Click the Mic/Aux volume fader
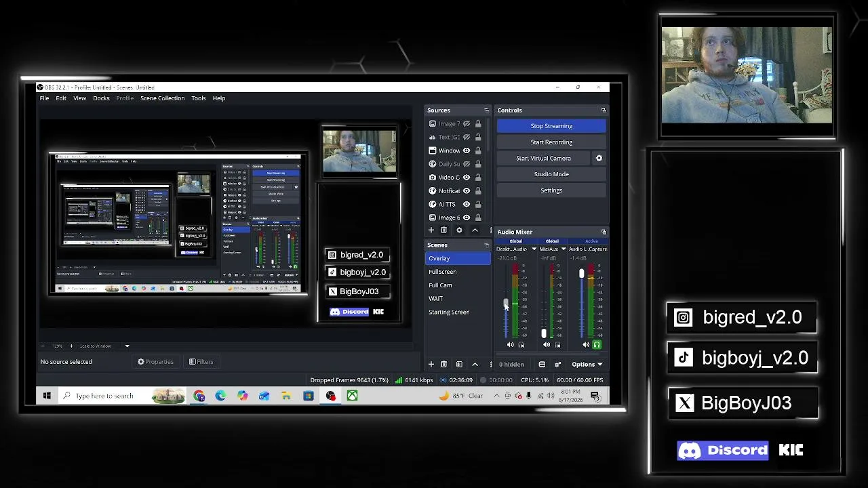Viewport: 868px width, 488px height. pyautogui.click(x=543, y=333)
